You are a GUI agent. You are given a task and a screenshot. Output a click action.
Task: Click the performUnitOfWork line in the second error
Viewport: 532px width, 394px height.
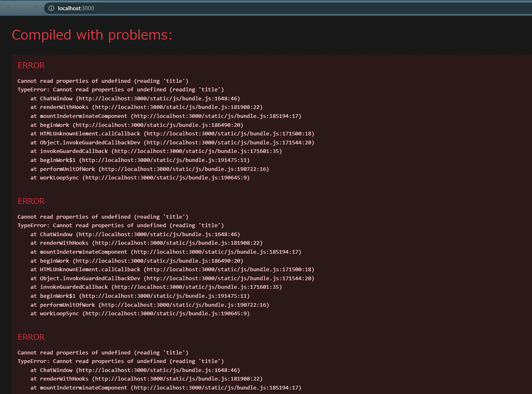click(150, 305)
